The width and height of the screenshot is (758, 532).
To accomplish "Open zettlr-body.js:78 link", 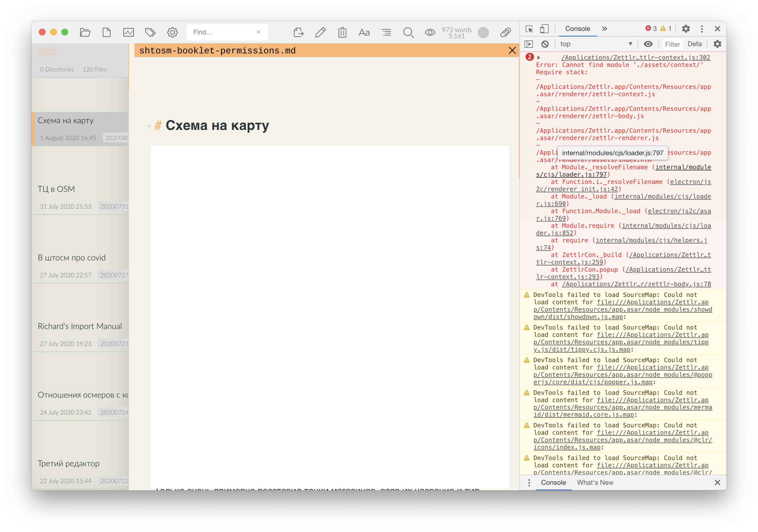I will 636,284.
